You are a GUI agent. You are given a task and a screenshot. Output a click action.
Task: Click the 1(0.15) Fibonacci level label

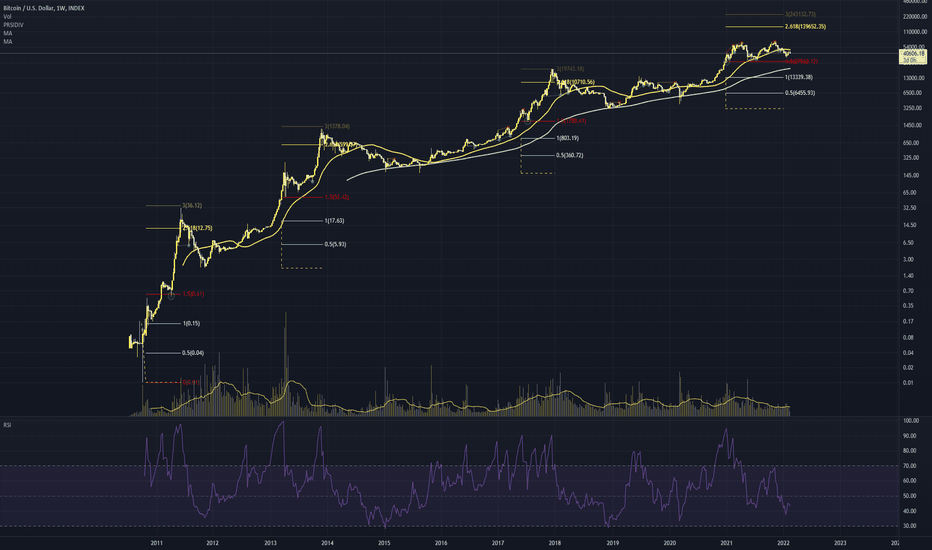[191, 323]
